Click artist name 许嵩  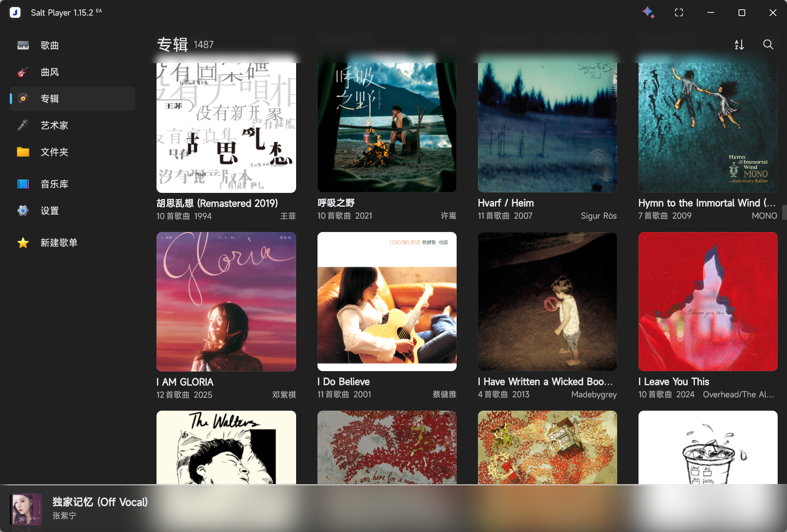tap(449, 216)
